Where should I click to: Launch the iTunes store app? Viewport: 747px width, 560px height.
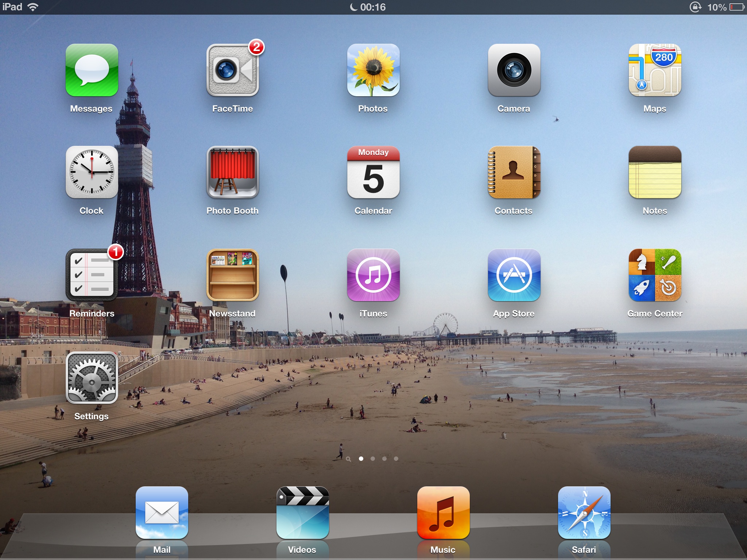pyautogui.click(x=373, y=275)
